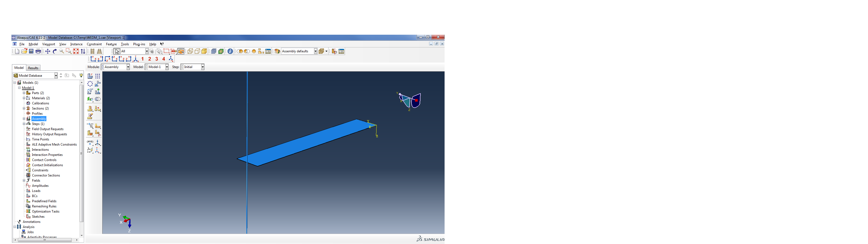Select the Linear Pattern tool
868x244 pixels.
[x=98, y=76]
